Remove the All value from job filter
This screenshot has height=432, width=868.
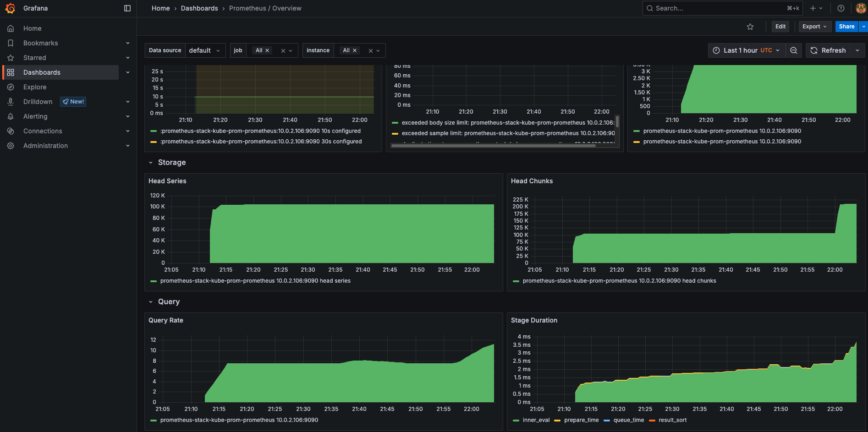pos(267,50)
